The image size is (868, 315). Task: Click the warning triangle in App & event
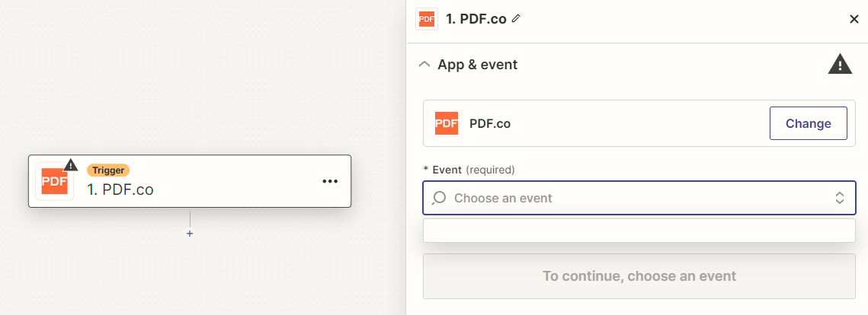pos(839,65)
